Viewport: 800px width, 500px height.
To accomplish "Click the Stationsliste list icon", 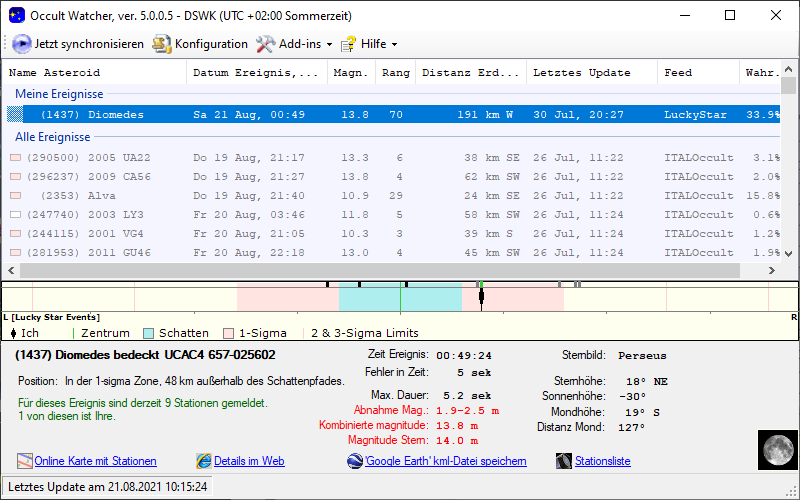I will (567, 461).
